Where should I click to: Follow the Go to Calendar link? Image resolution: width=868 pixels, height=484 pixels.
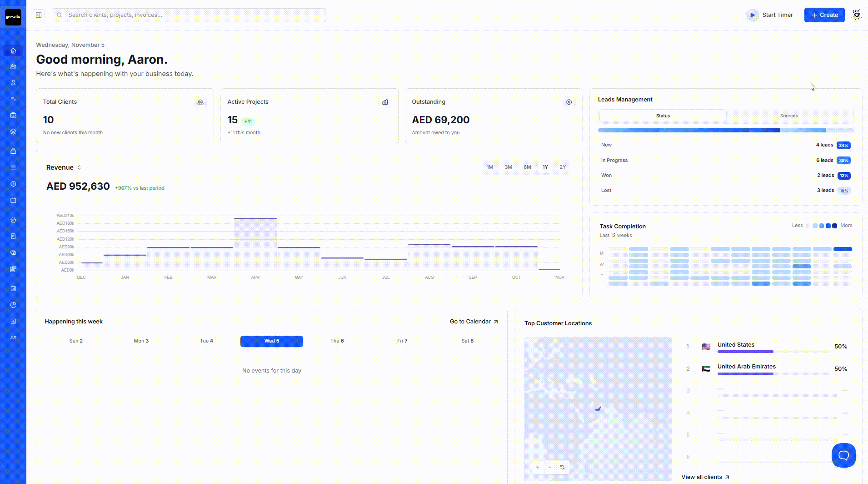coord(474,322)
